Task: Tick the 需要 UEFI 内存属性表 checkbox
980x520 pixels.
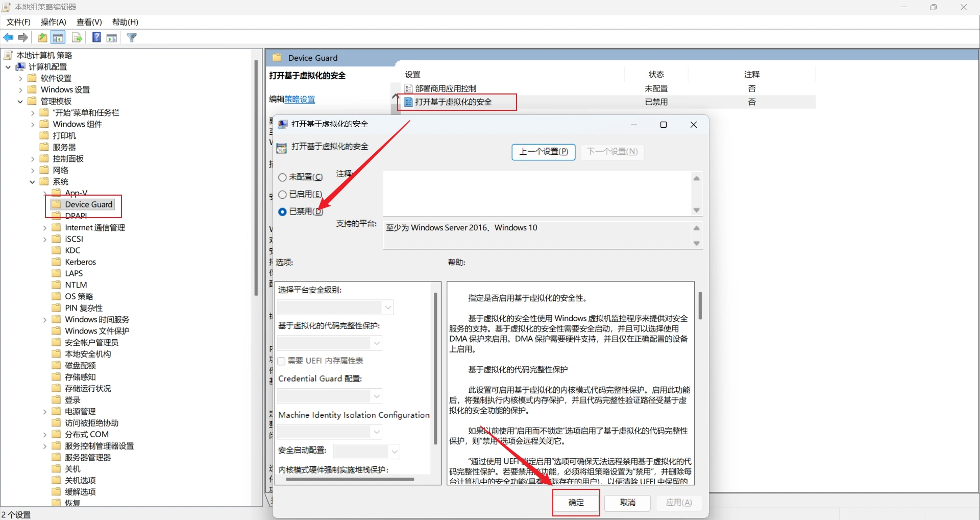Action: click(x=281, y=361)
